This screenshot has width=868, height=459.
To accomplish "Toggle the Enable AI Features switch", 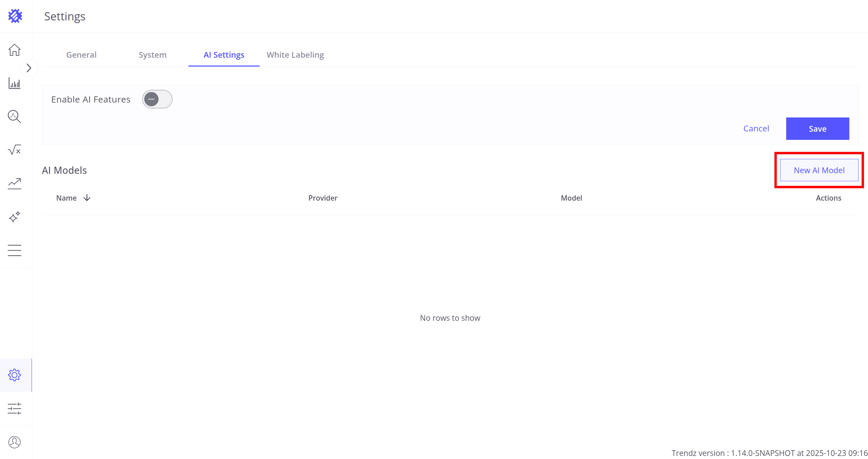I will pos(157,99).
